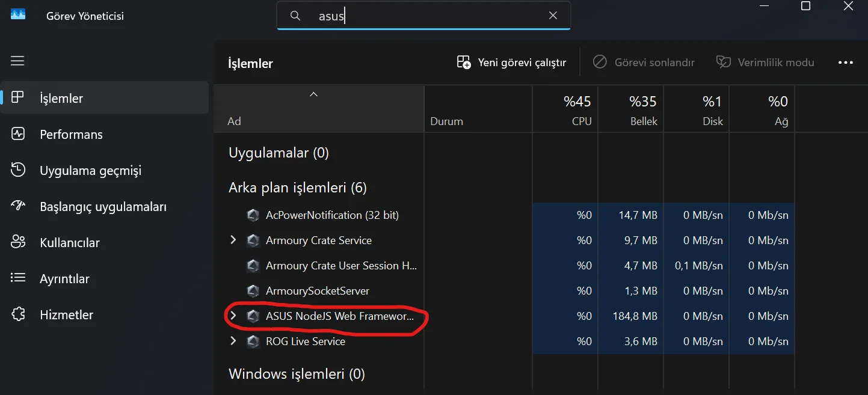
Task: Open the three-dot more options menu
Action: point(845,63)
